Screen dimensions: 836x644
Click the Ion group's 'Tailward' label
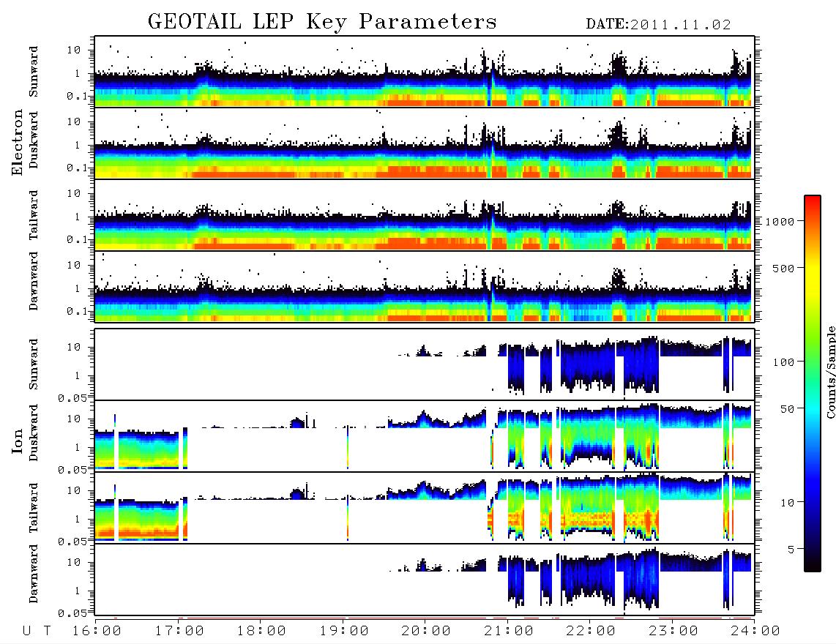(x=34, y=508)
